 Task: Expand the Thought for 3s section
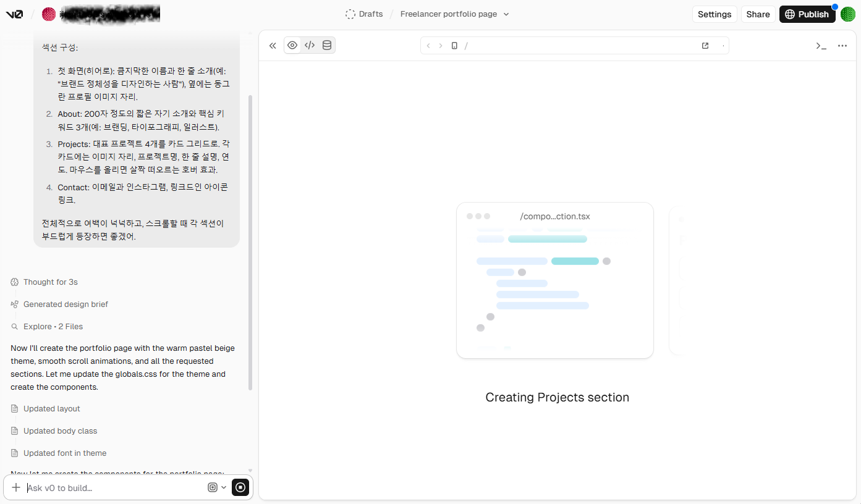coord(50,282)
